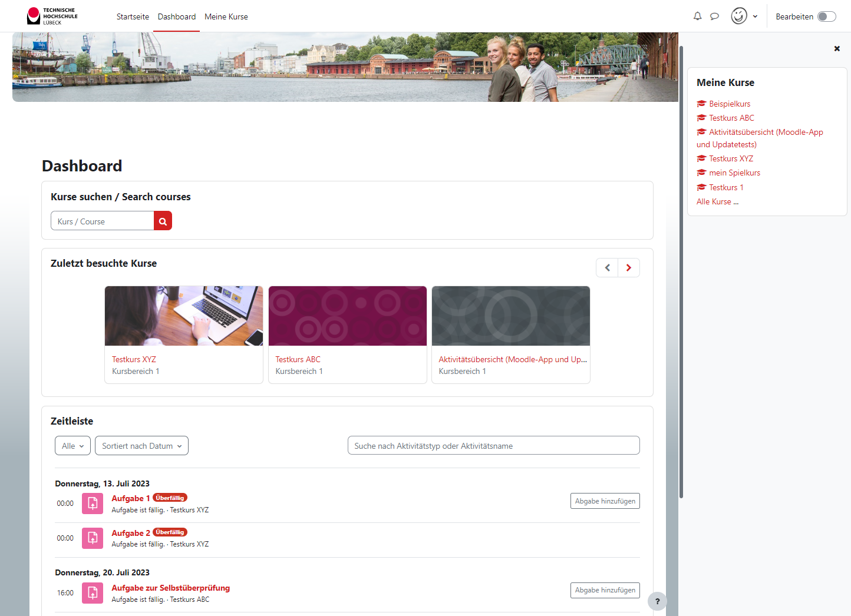The image size is (851, 616).
Task: Open Meine Kurse in top navigation
Action: click(x=226, y=16)
